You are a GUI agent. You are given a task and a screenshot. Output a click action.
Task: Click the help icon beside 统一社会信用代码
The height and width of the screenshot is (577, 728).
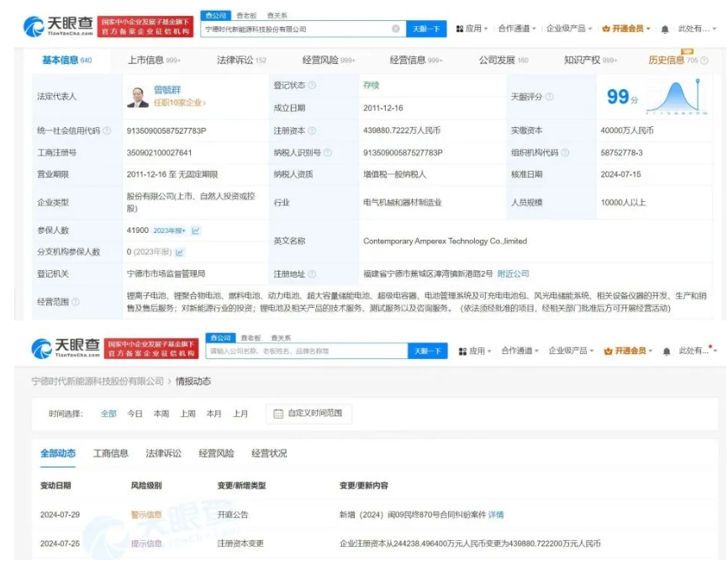[x=107, y=130]
